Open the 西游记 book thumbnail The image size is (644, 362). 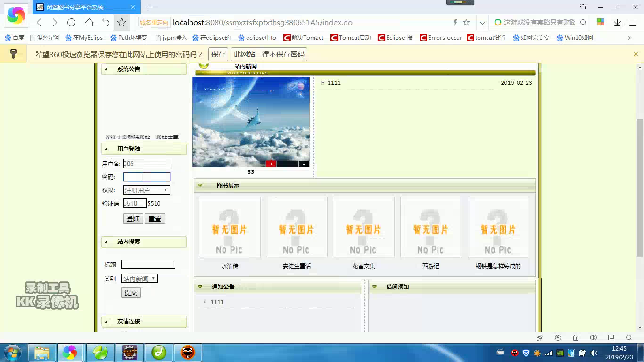(x=431, y=228)
